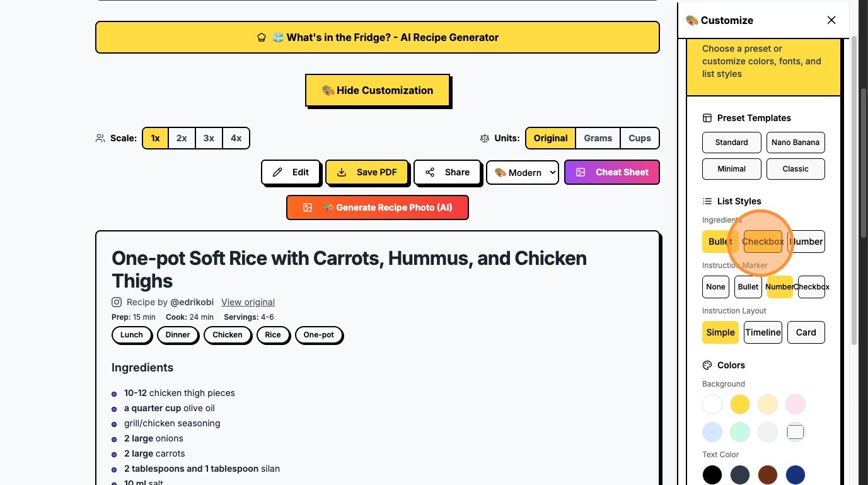Pick the yellow background color swatch
This screenshot has height=485, width=868.
[x=740, y=404]
